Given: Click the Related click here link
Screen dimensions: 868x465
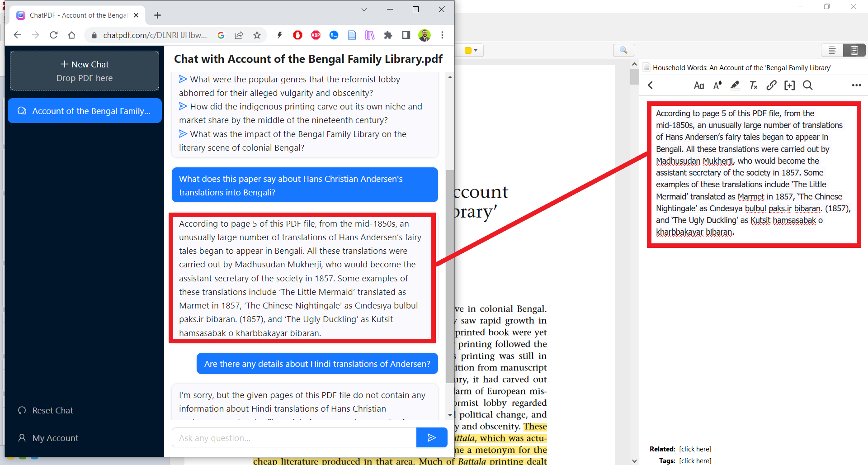Looking at the screenshot, I should tap(695, 449).
